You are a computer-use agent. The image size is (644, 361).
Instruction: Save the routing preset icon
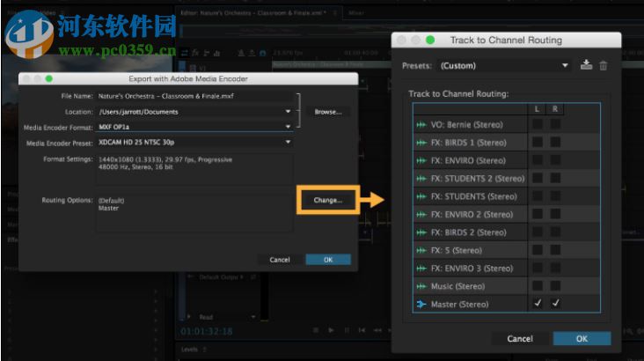(586, 65)
